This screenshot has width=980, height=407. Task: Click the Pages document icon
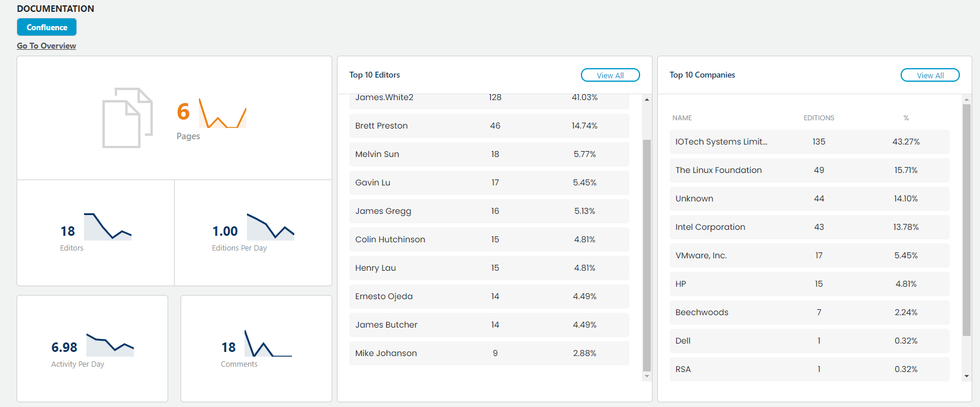pos(127,118)
